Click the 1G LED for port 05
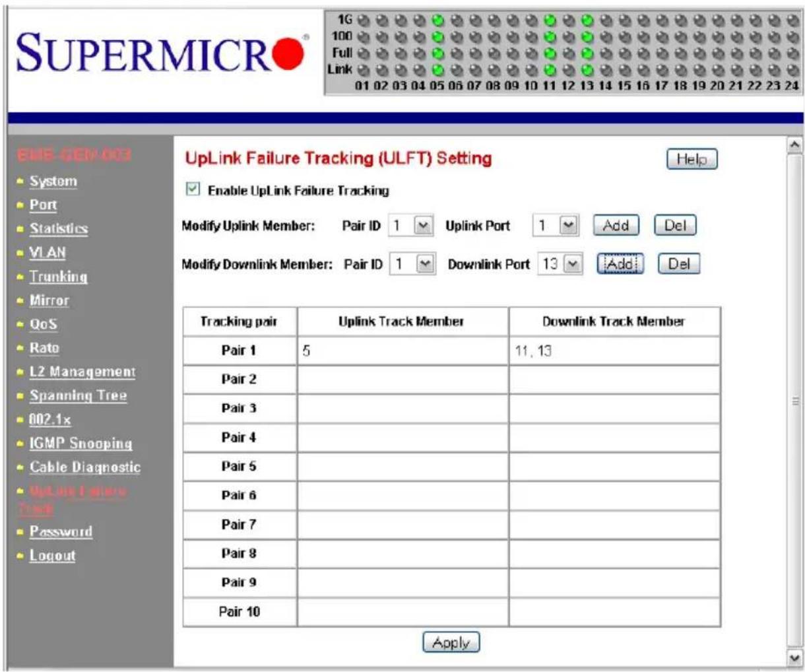The image size is (805, 672). click(x=437, y=20)
